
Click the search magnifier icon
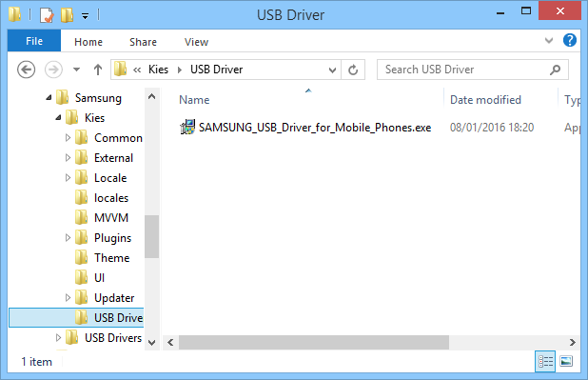click(555, 70)
